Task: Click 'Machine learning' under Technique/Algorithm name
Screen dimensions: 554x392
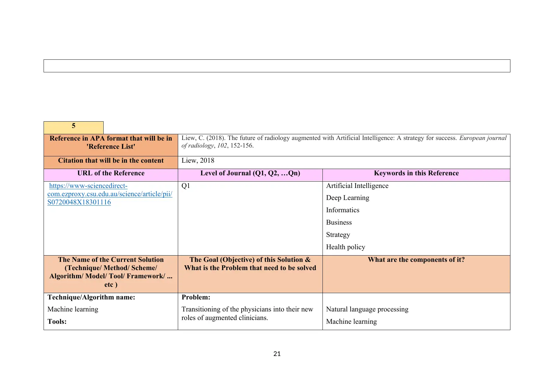Action: pos(73,309)
